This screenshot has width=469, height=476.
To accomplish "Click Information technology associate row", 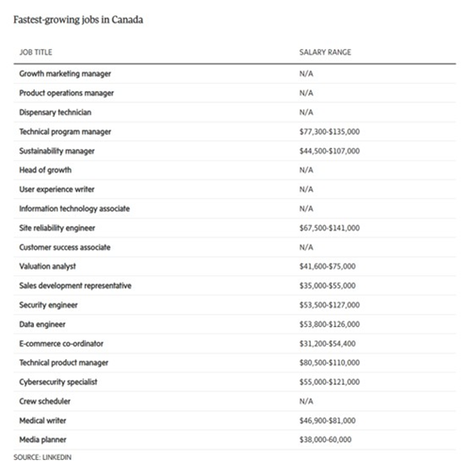I will (x=234, y=209).
